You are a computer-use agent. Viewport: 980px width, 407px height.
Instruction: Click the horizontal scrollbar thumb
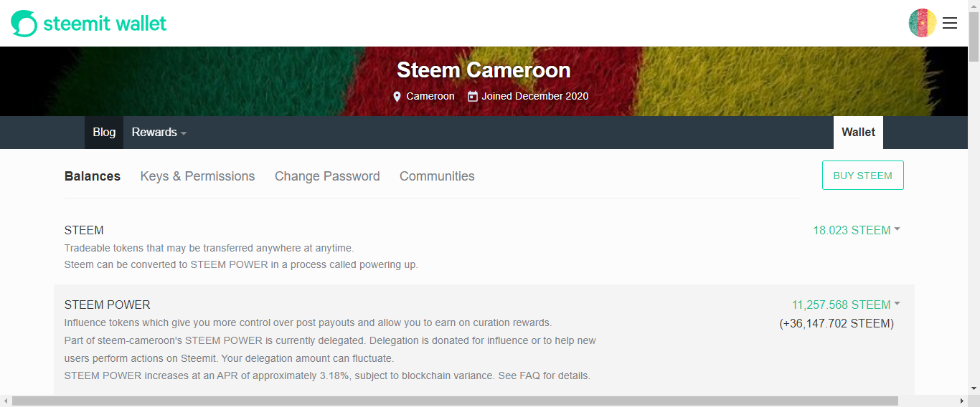455,401
